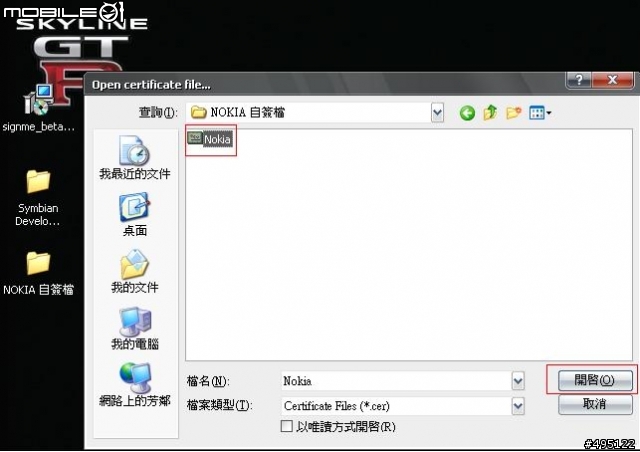Open 我的電腦 my computer shortcut
This screenshot has width=640, height=452.
pos(135,329)
